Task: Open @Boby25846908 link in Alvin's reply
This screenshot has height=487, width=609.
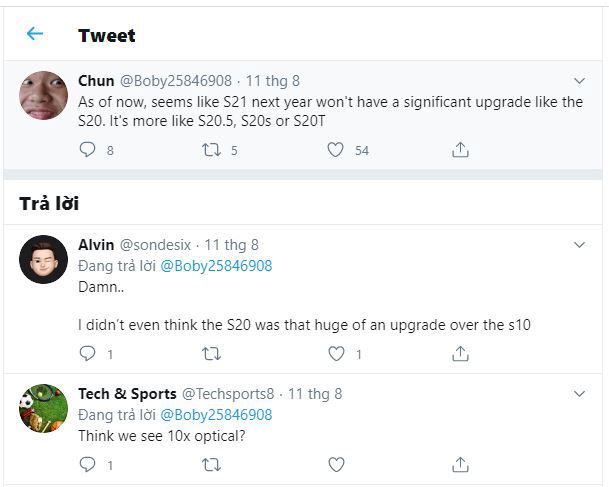Action: (216, 266)
